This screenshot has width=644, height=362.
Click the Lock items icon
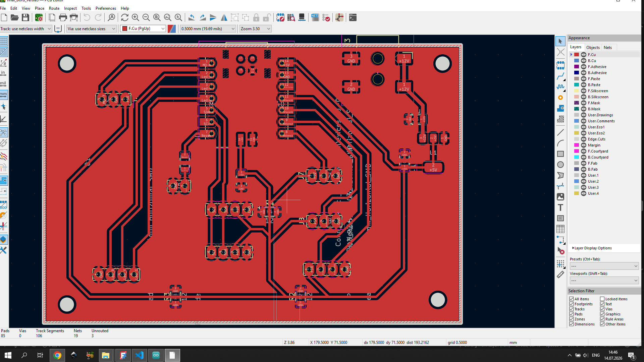pyautogui.click(x=256, y=18)
